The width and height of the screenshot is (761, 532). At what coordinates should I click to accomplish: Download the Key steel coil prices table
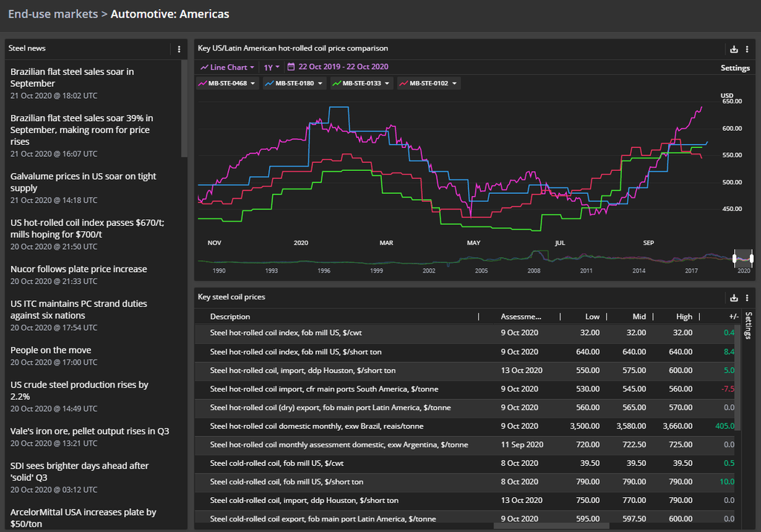tap(734, 298)
